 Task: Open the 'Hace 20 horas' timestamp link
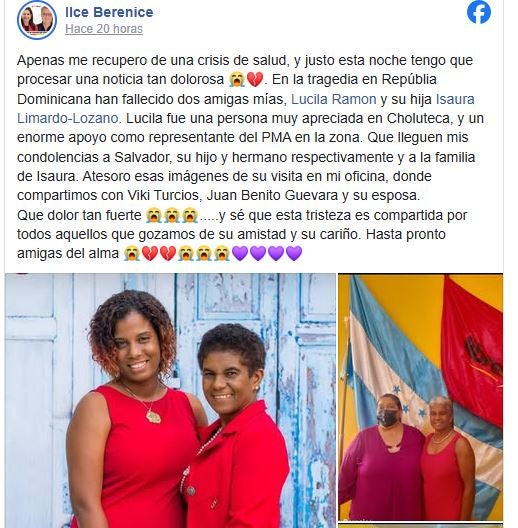tap(104, 29)
